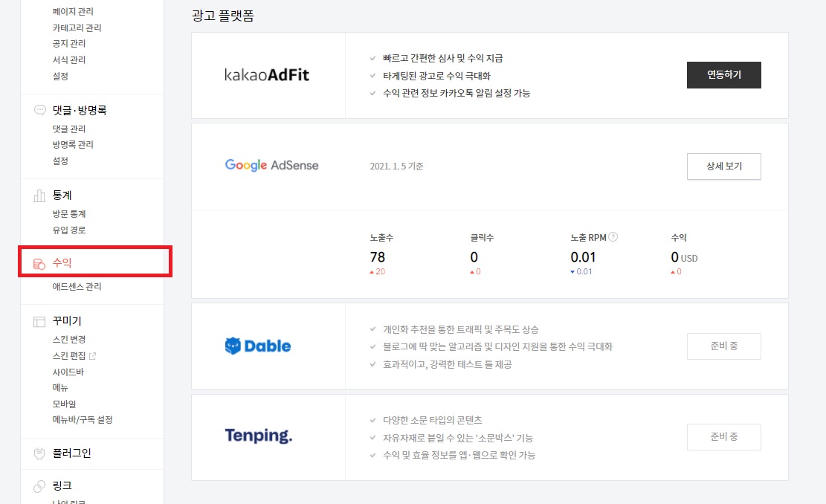Click the 클릭수 label
826x504 pixels.
tap(482, 238)
